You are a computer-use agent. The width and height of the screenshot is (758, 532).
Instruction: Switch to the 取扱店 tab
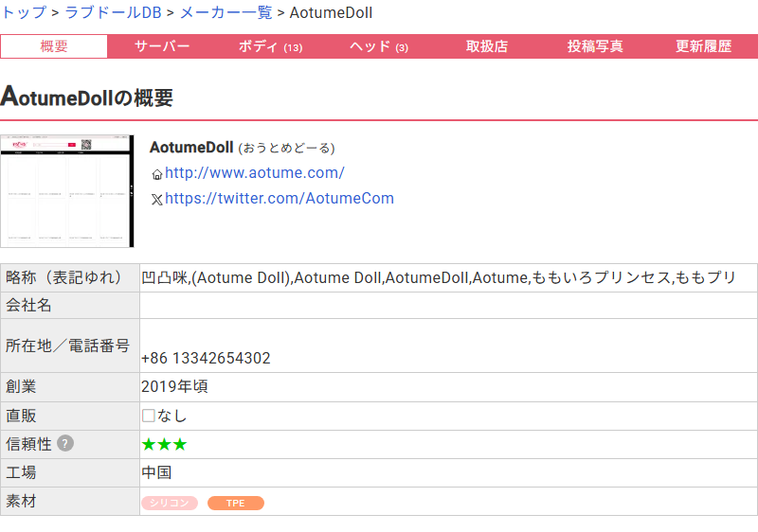[487, 46]
